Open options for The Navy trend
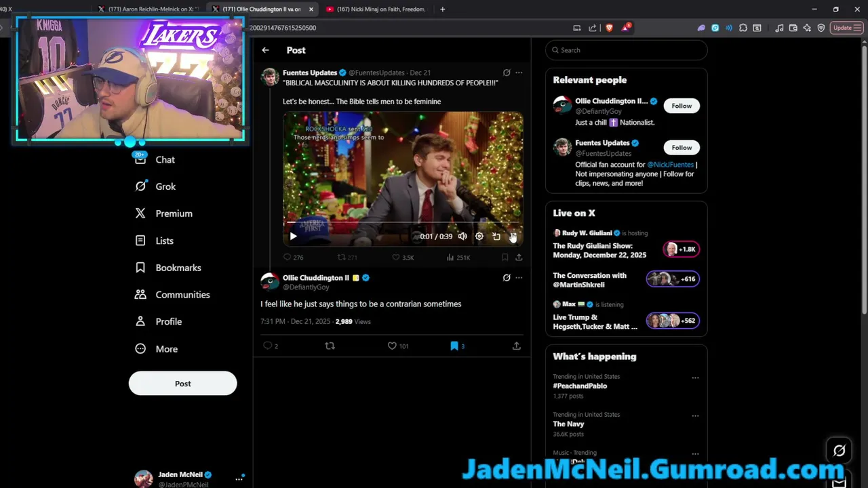 click(695, 415)
